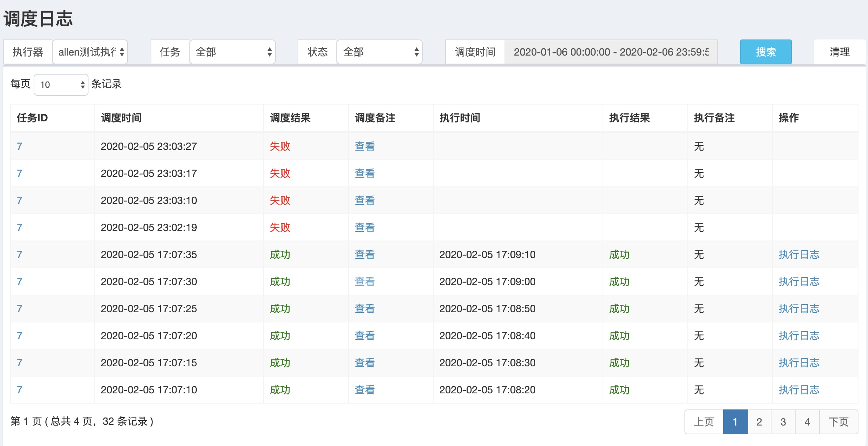The image size is (868, 446).
Task: Click task ID 7 in 17:07:35 row
Action: pos(20,254)
